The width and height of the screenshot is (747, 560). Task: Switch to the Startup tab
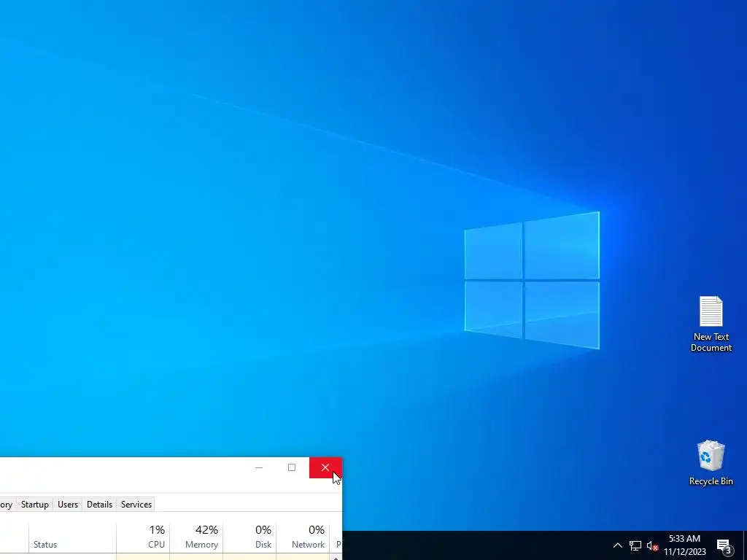35,505
